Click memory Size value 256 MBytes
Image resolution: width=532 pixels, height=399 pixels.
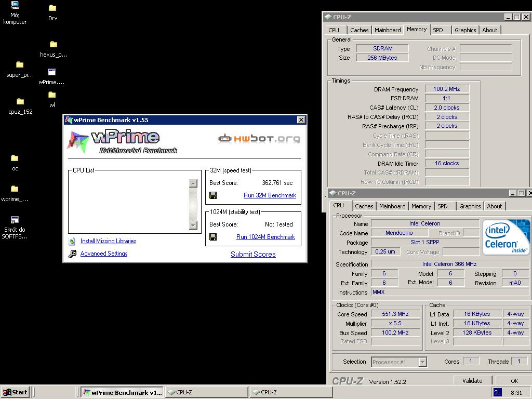click(382, 58)
